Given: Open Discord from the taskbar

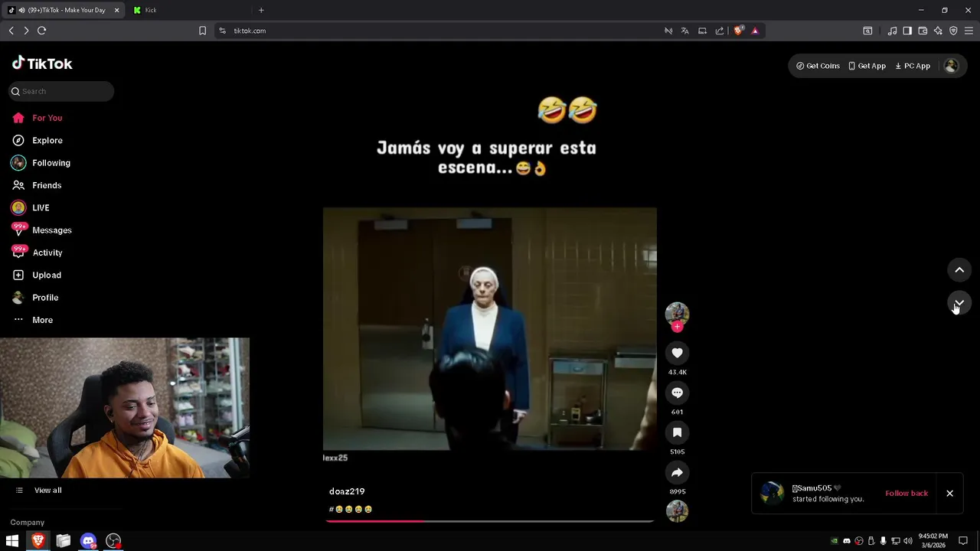Looking at the screenshot, I should [88, 541].
